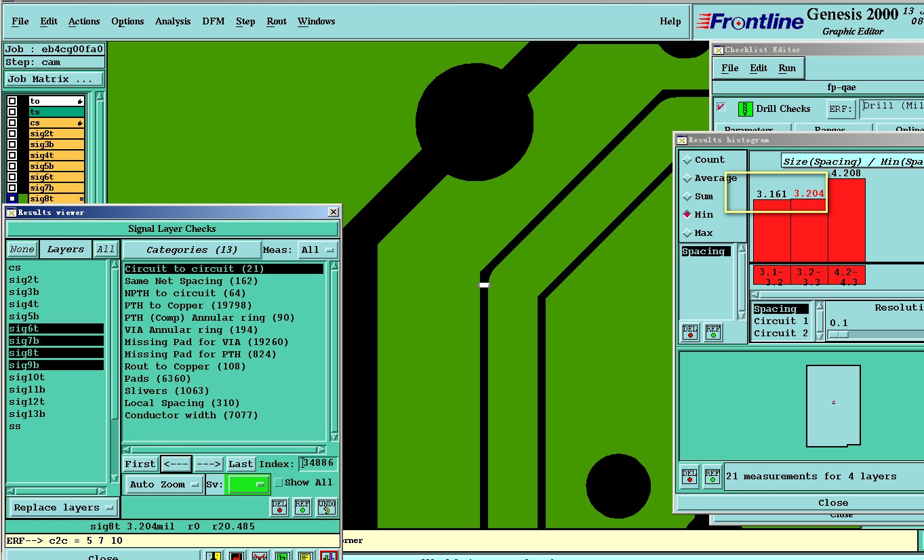Select the Count radio option

point(687,160)
